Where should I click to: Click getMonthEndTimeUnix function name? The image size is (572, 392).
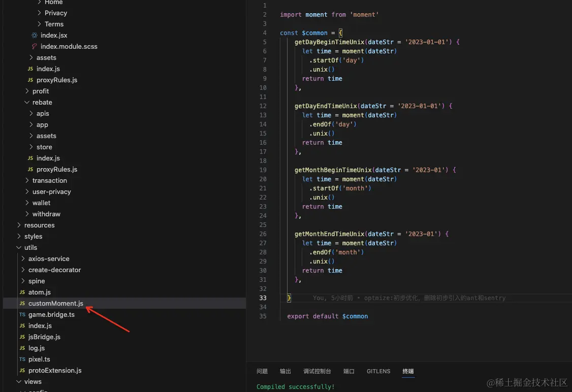tap(329, 234)
